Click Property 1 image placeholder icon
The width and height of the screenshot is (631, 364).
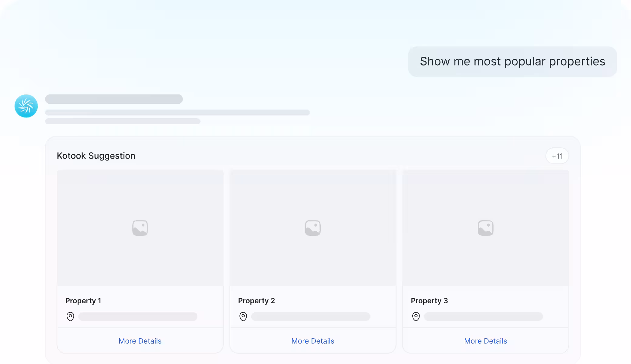(x=140, y=228)
